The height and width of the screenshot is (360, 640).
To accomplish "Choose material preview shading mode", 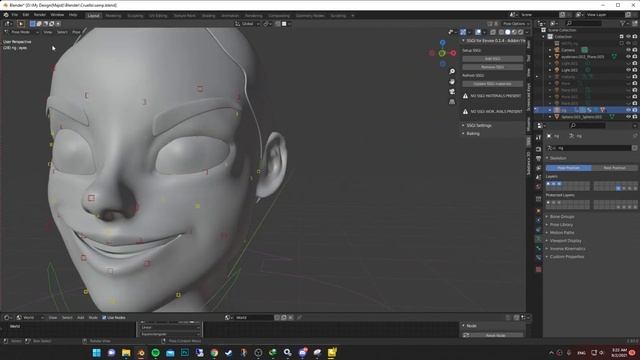I will point(514,32).
